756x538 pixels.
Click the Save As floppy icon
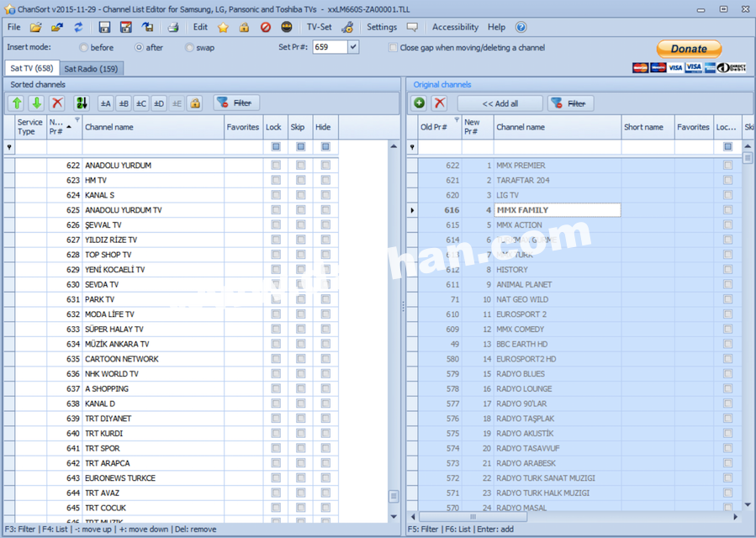(x=126, y=28)
